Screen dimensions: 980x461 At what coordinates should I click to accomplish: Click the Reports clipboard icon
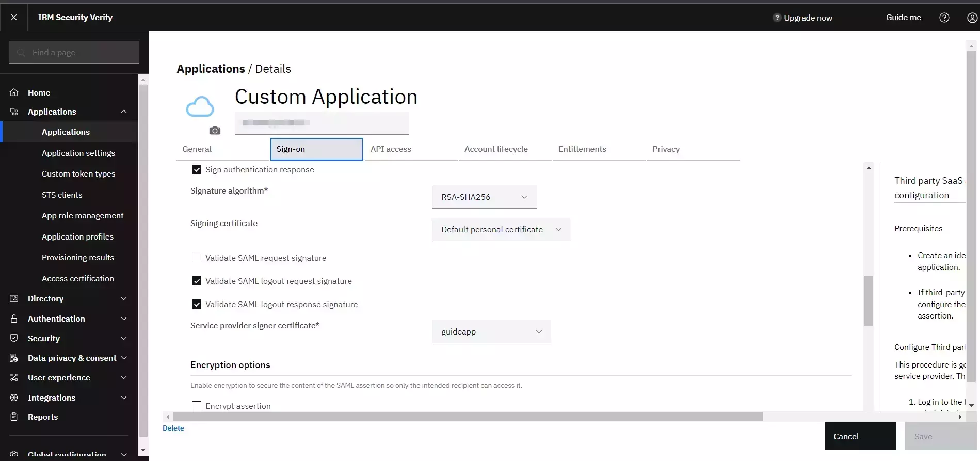click(x=14, y=417)
